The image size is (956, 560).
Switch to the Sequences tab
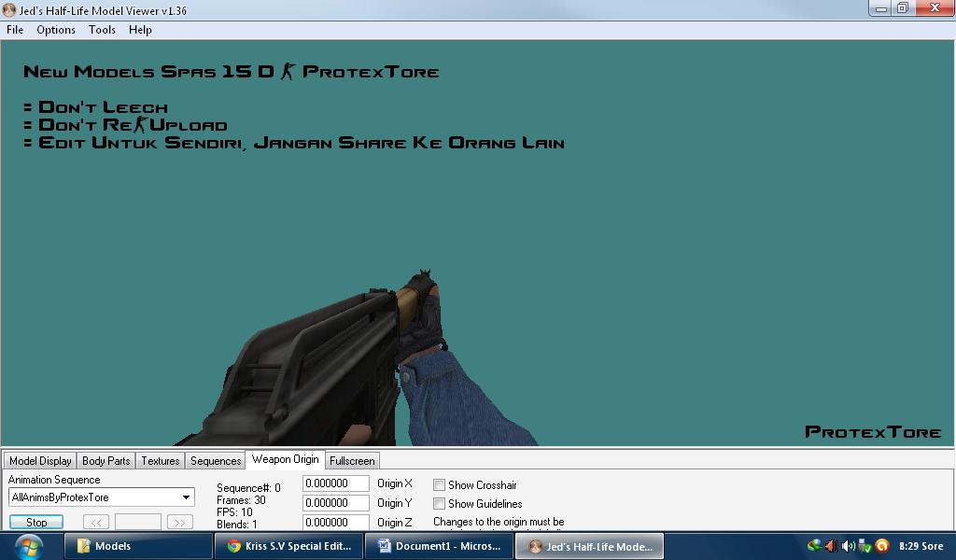[x=216, y=461]
